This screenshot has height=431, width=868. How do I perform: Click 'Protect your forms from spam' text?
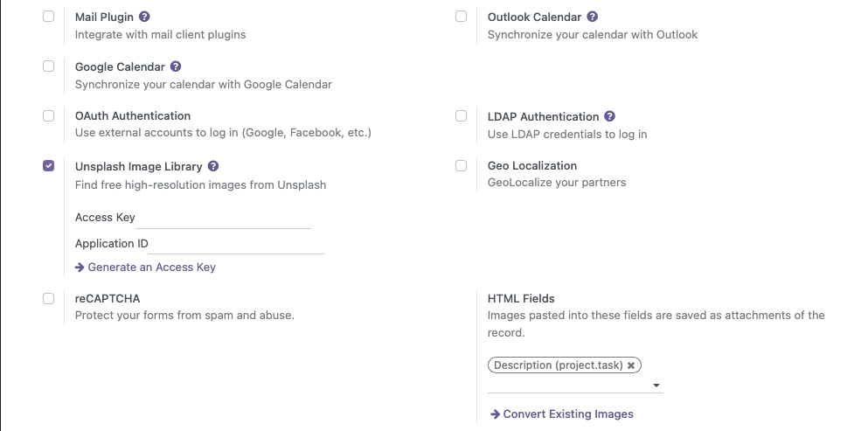point(184,316)
